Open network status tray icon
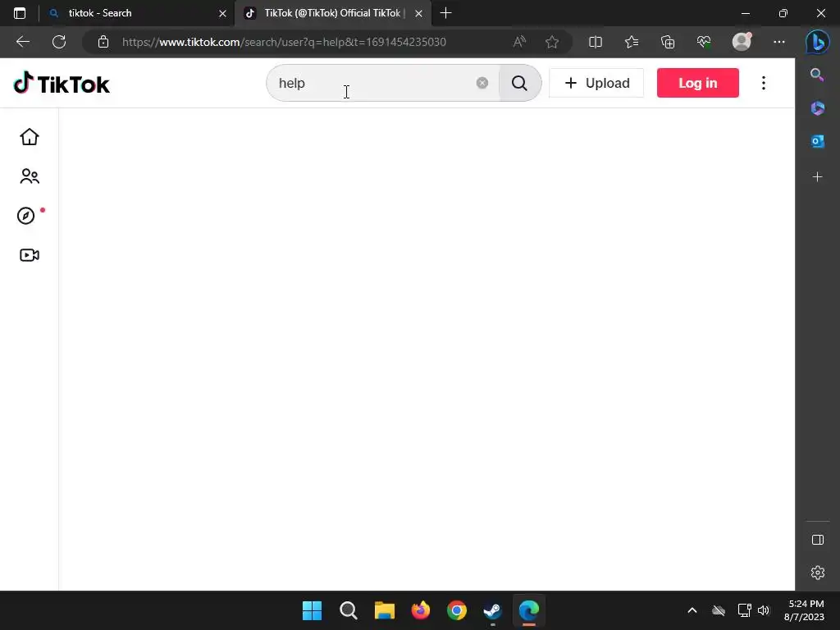 744,610
